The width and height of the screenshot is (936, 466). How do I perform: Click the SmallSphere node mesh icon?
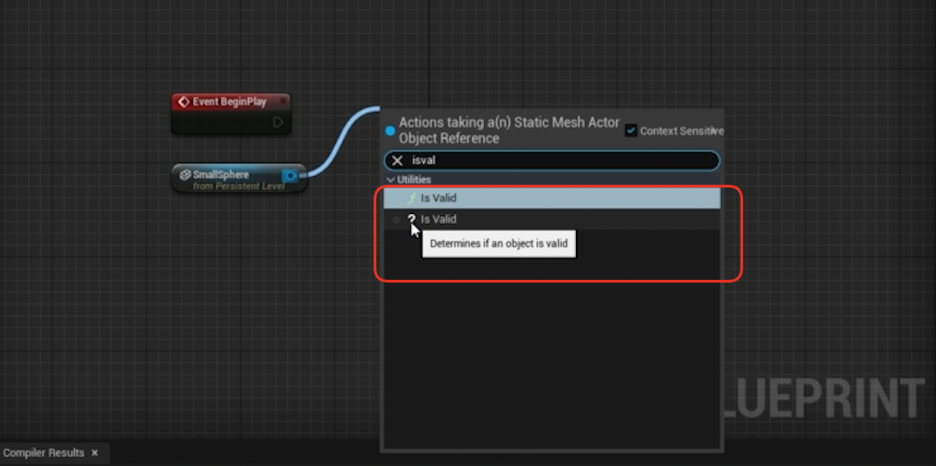185,175
